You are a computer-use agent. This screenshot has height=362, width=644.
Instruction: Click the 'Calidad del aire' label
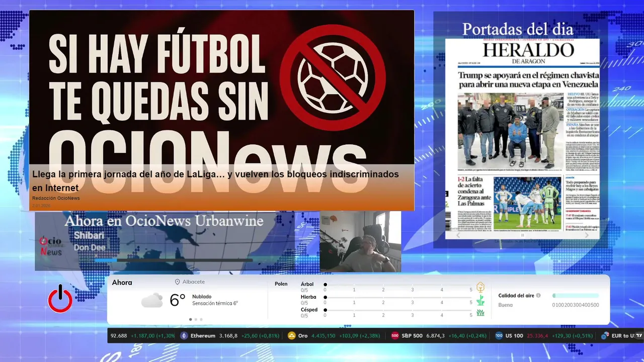(516, 296)
